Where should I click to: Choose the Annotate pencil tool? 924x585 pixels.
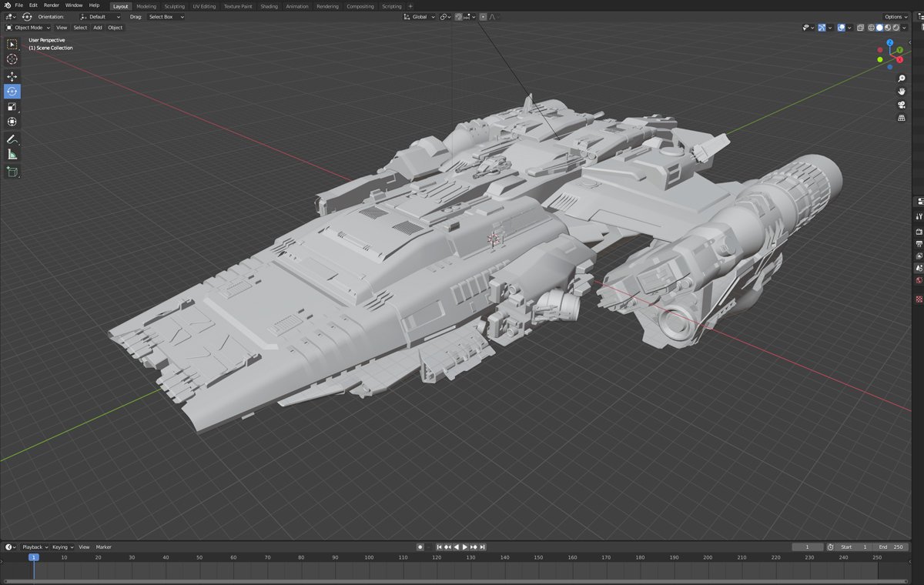pos(12,139)
